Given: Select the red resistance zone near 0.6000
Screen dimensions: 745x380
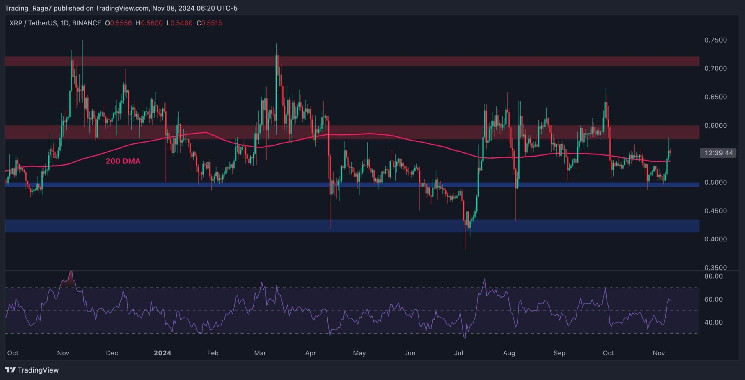Looking at the screenshot, I should (x=352, y=132).
